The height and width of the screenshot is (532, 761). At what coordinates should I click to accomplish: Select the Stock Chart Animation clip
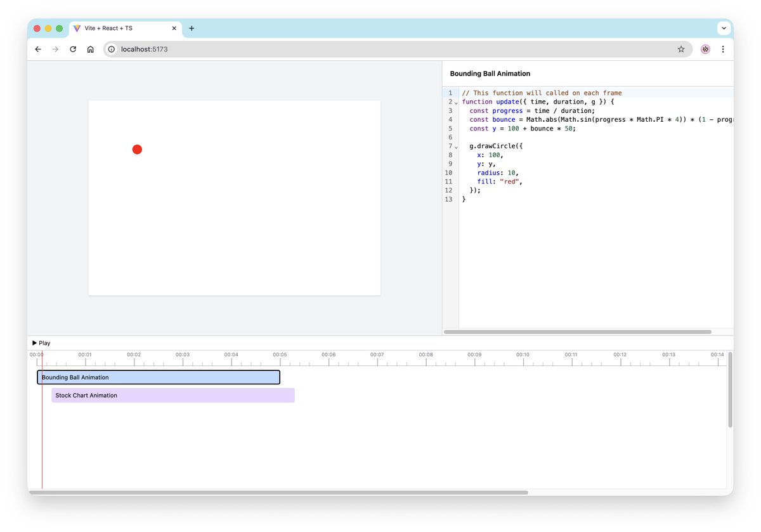click(173, 395)
